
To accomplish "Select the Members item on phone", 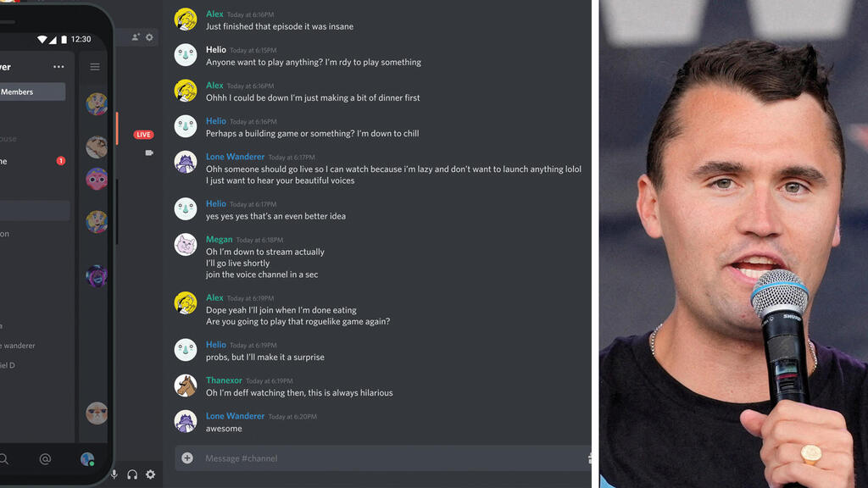I will (33, 91).
